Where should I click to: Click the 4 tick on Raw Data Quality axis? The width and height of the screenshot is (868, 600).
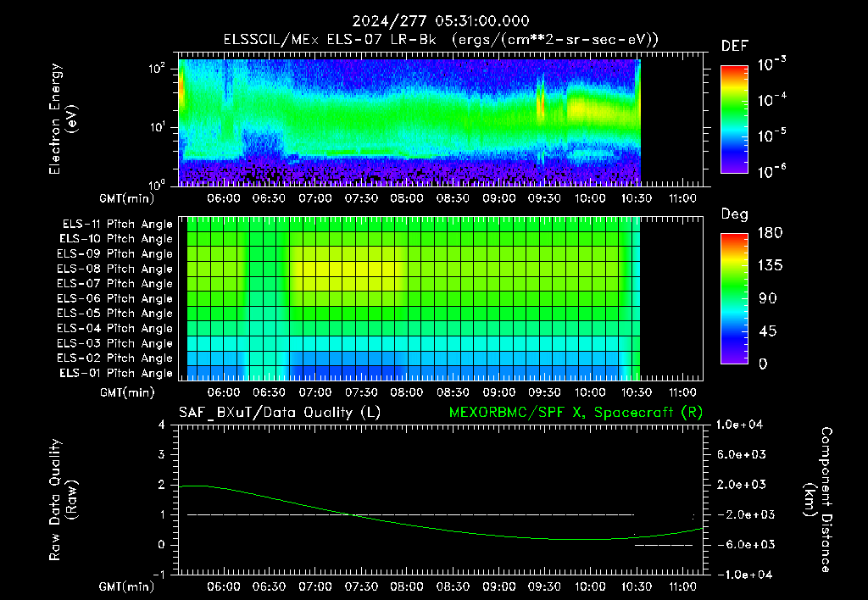pos(162,425)
